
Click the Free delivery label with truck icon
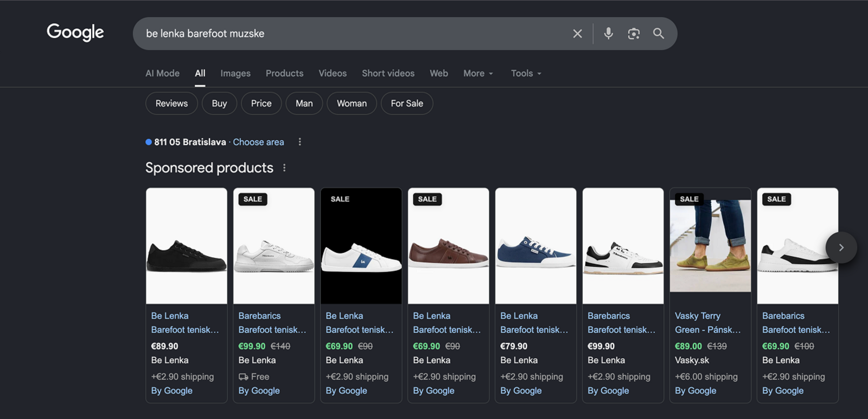[x=254, y=376]
